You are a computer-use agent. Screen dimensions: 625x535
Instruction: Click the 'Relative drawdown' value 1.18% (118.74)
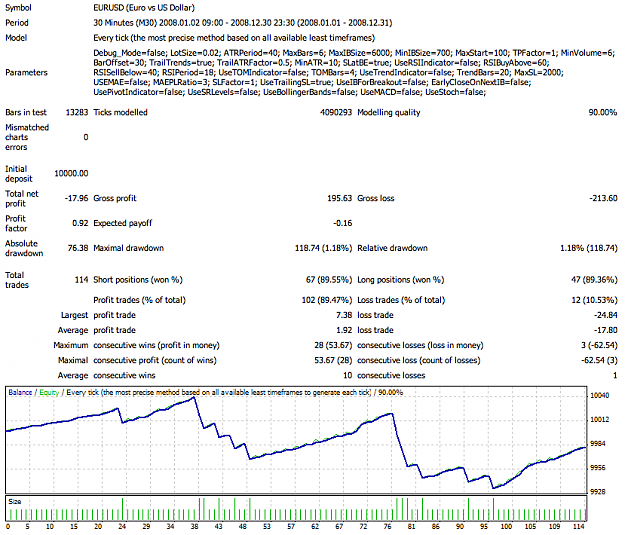(589, 248)
